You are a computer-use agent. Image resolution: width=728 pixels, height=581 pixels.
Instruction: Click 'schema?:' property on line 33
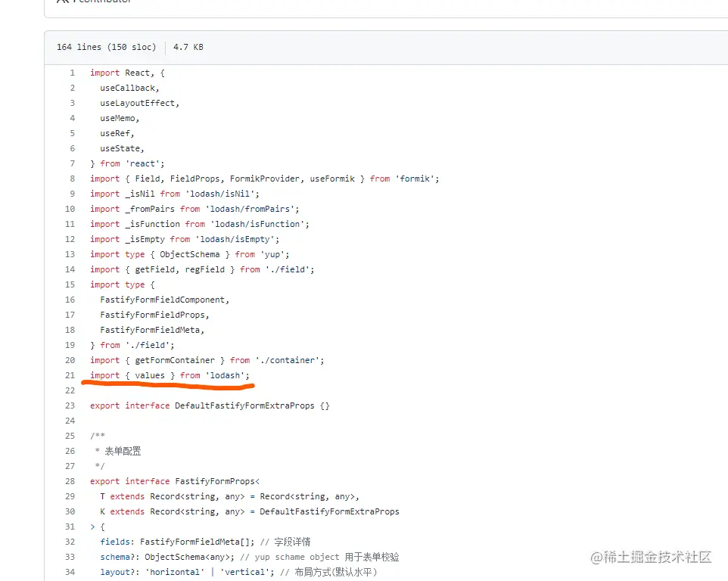(120, 557)
